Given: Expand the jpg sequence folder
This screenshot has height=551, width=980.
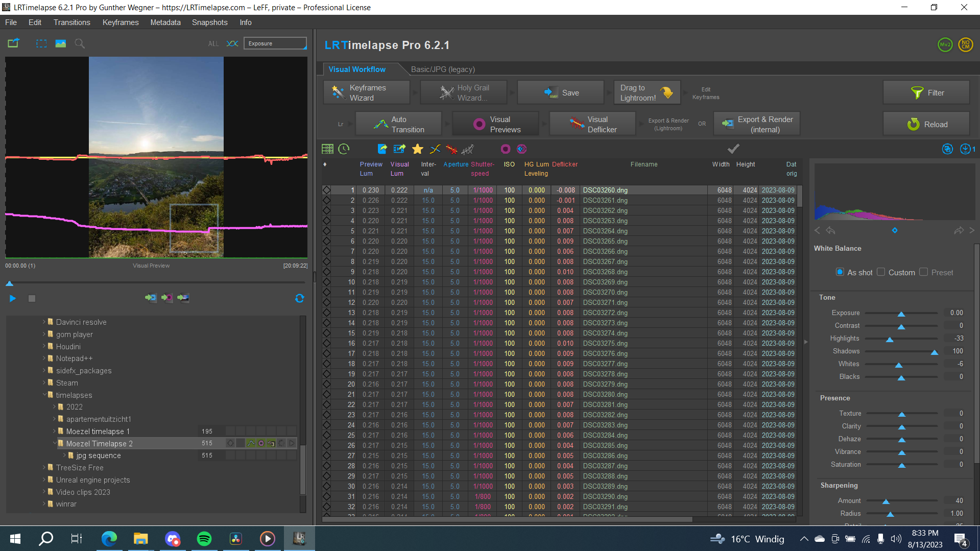Looking at the screenshot, I should pyautogui.click(x=64, y=455).
